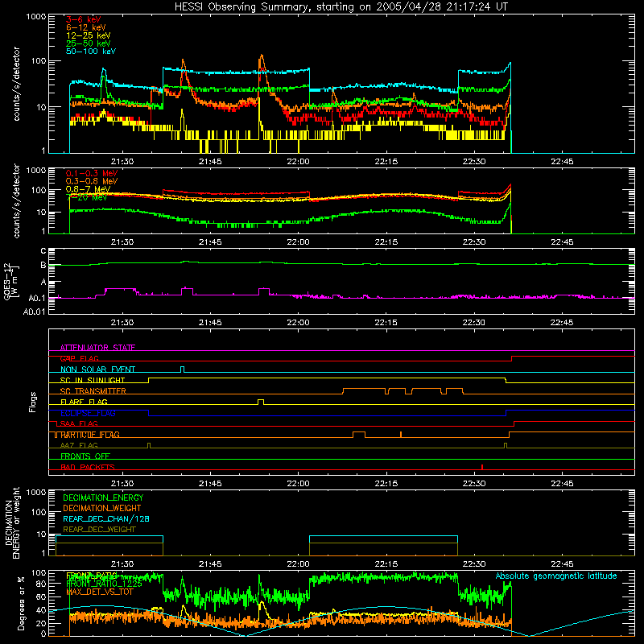
Task: Click the Degrees or % axis title
Action: tap(21, 603)
